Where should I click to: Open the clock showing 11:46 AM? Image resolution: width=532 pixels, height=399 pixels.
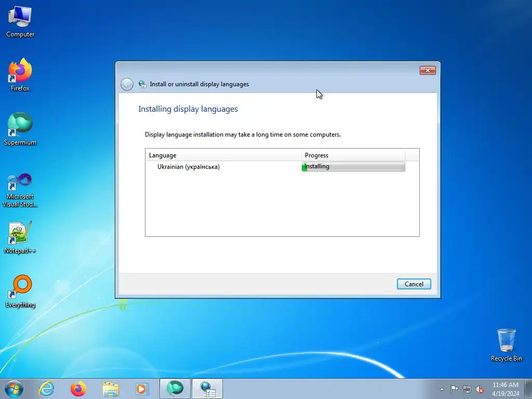click(506, 389)
